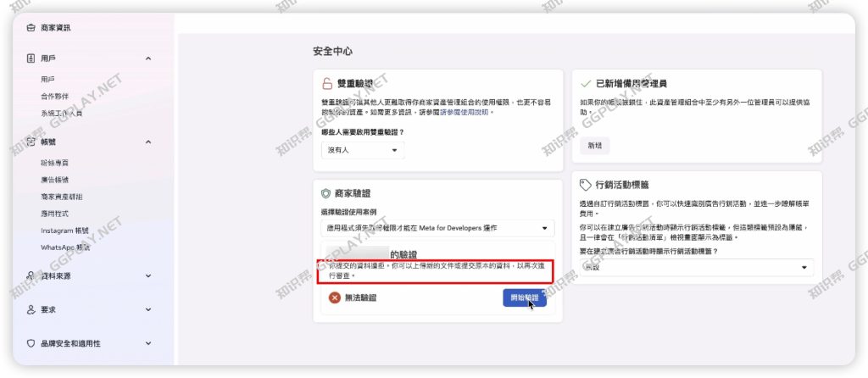This screenshot has width=868, height=378.
Task: Select 合作夥伴 in the sidebar
Action: click(x=54, y=97)
